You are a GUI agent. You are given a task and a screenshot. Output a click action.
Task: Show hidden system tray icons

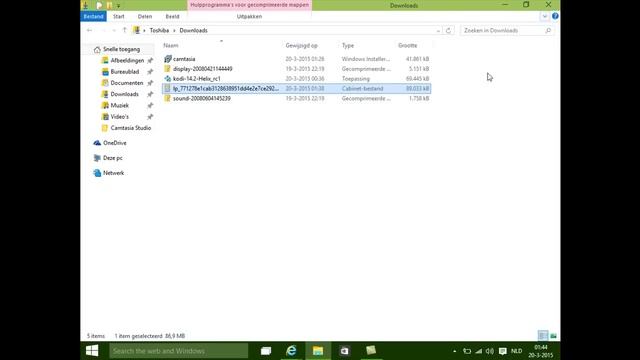tap(454, 351)
